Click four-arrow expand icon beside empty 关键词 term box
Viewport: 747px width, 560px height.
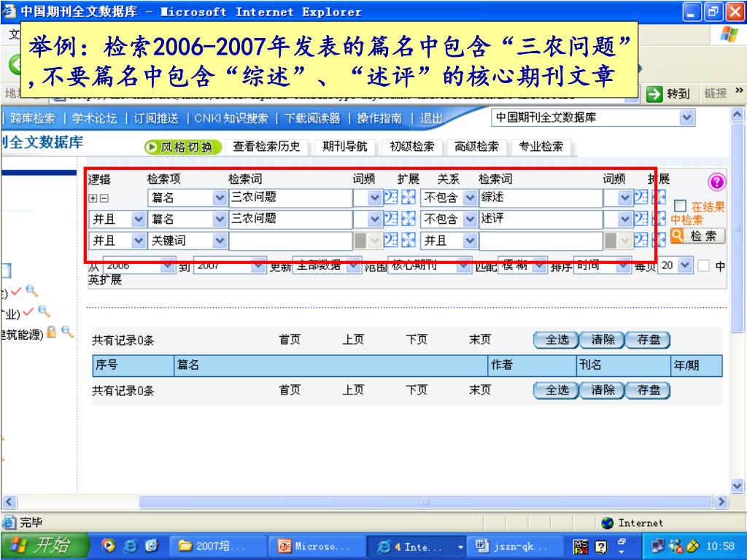409,241
